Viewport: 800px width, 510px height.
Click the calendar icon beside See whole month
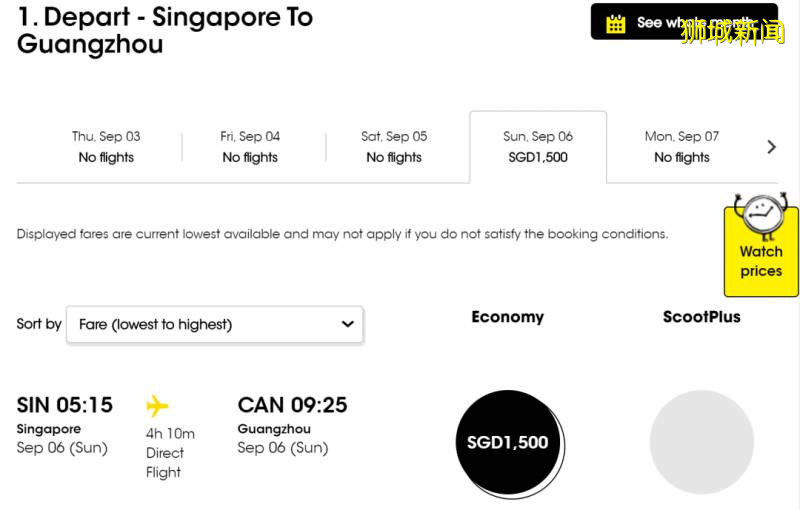[616, 23]
